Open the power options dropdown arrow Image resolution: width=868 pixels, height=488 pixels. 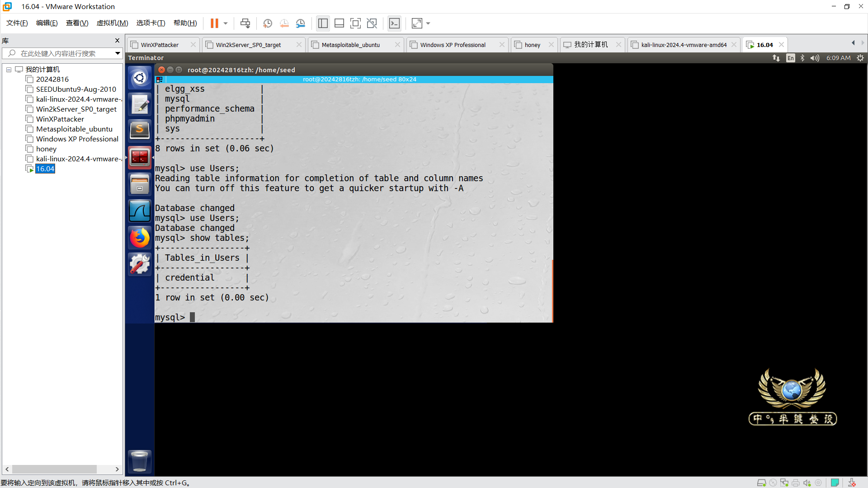coord(226,23)
